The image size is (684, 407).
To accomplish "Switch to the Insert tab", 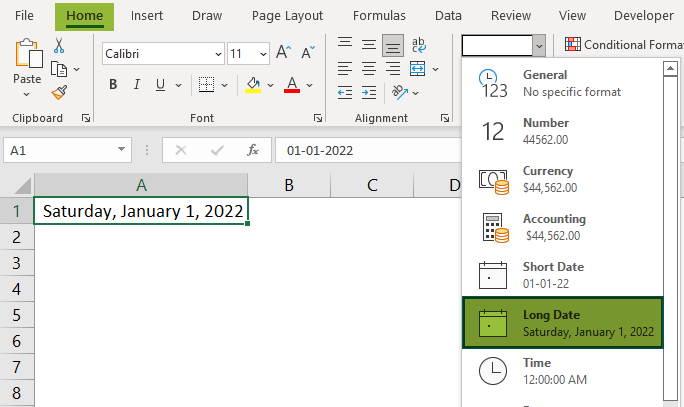I will [x=147, y=16].
